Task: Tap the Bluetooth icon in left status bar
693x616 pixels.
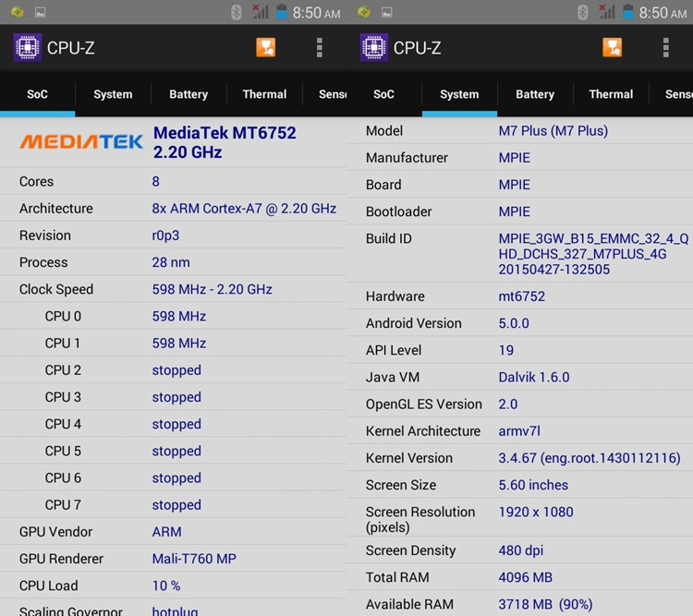Action: [236, 12]
